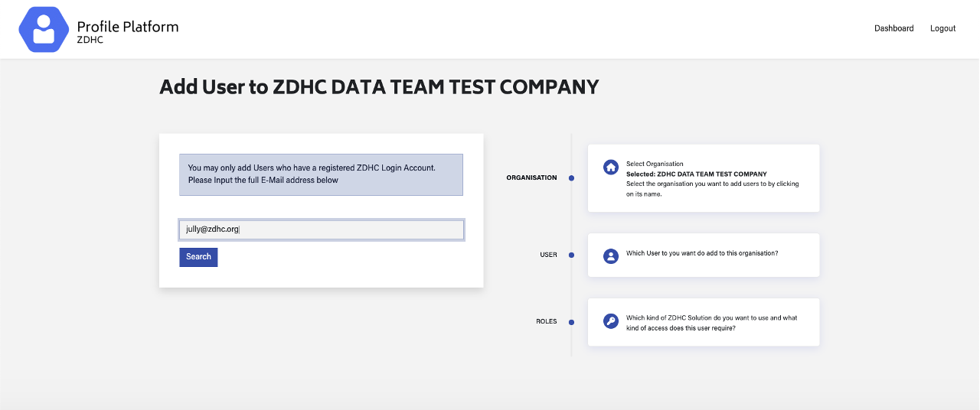
Task: Select the ORGANISATION step label
Action: click(x=531, y=178)
